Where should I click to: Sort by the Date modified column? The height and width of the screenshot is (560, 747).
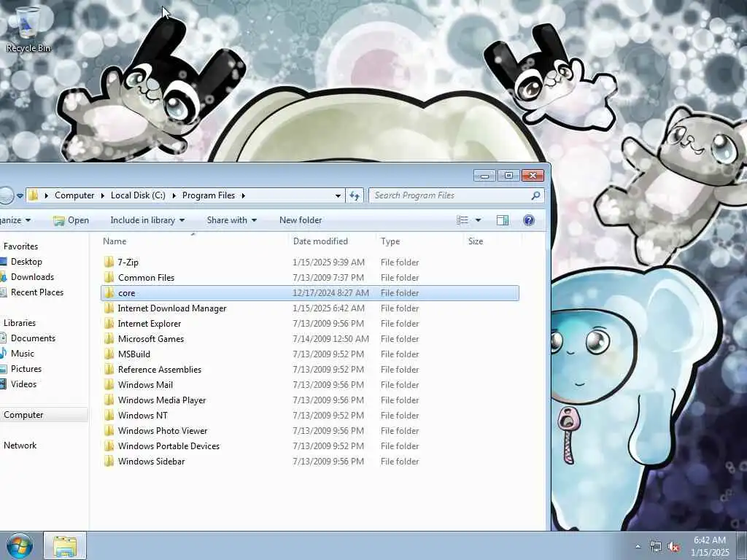(320, 241)
